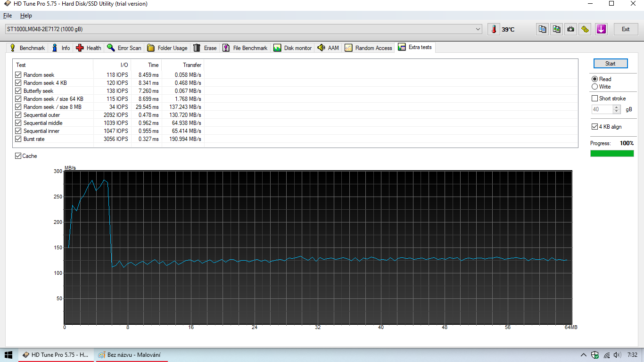Increase short stroke value with up arrow
This screenshot has width=644, height=362.
click(x=617, y=107)
